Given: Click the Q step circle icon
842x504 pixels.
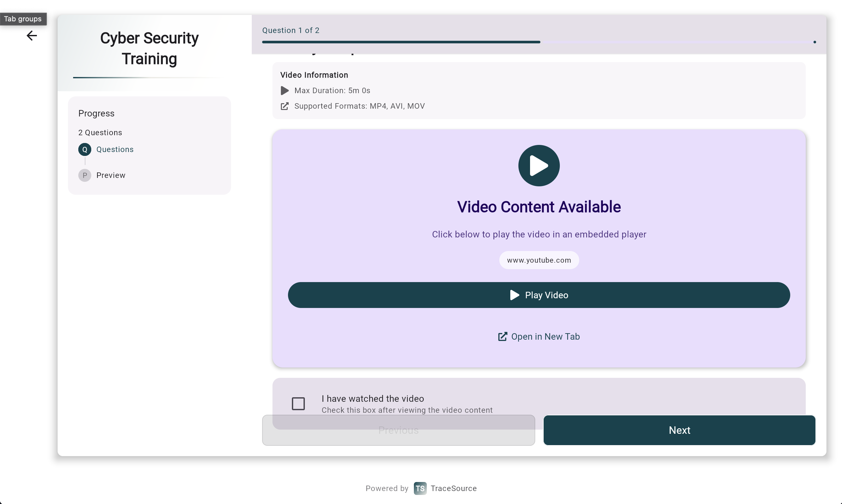Looking at the screenshot, I should (84, 149).
